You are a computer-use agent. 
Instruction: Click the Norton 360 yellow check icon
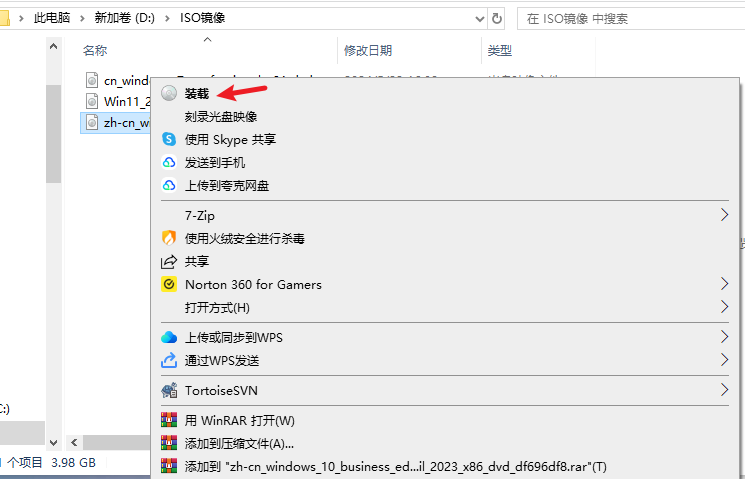pyautogui.click(x=169, y=284)
